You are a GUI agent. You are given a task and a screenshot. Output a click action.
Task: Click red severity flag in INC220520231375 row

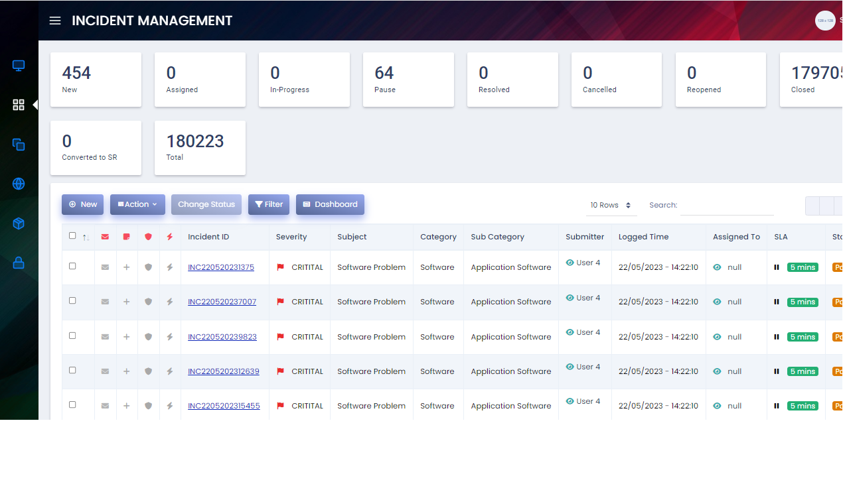280,267
